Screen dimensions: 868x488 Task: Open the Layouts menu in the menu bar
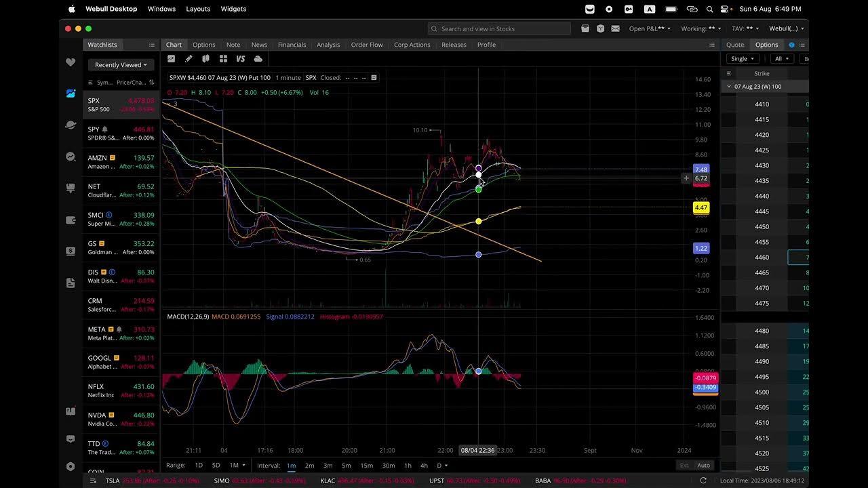click(198, 9)
